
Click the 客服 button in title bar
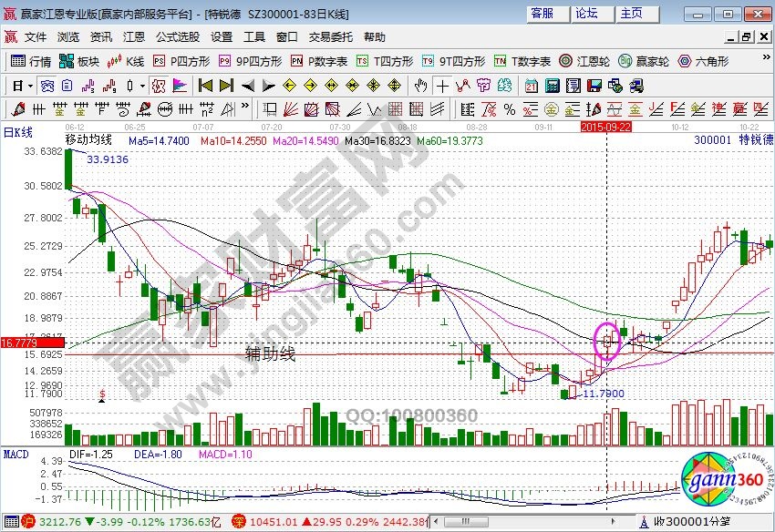coord(542,14)
